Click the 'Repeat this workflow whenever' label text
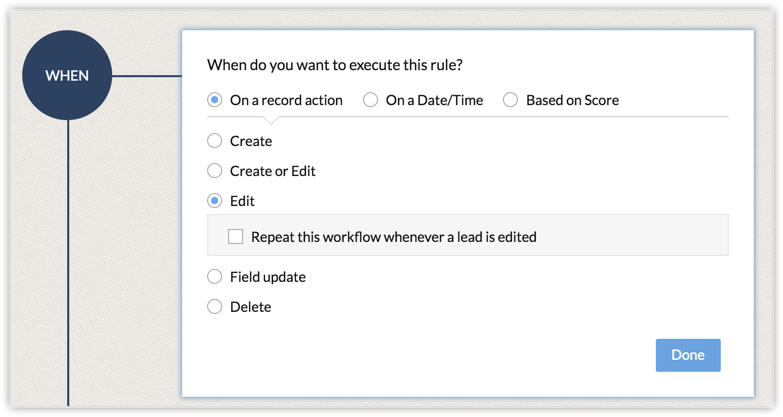783x417 pixels. (x=394, y=237)
